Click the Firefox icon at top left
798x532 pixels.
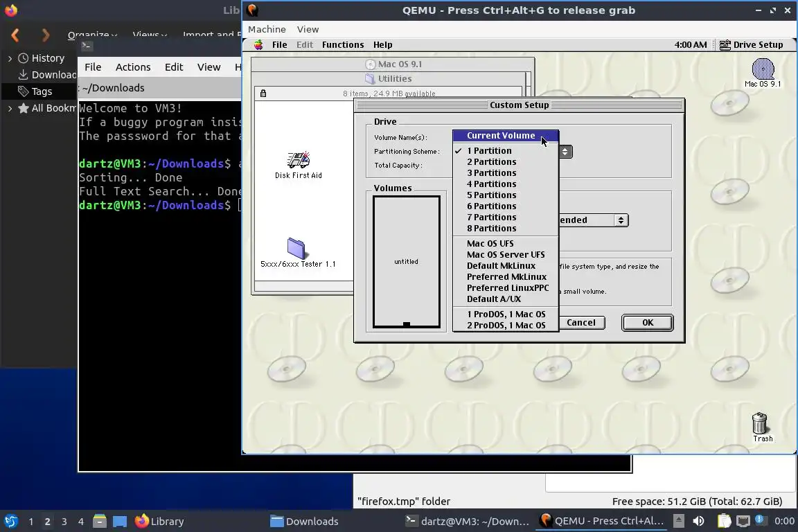[x=10, y=10]
